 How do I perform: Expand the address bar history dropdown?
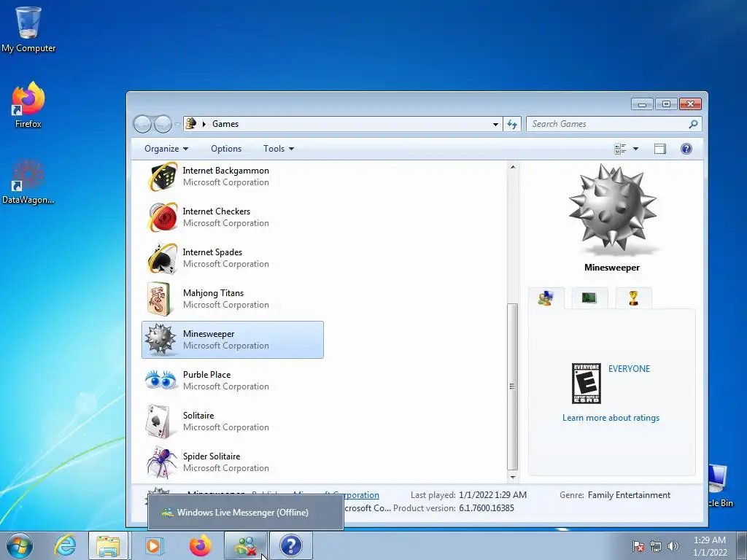tap(495, 124)
